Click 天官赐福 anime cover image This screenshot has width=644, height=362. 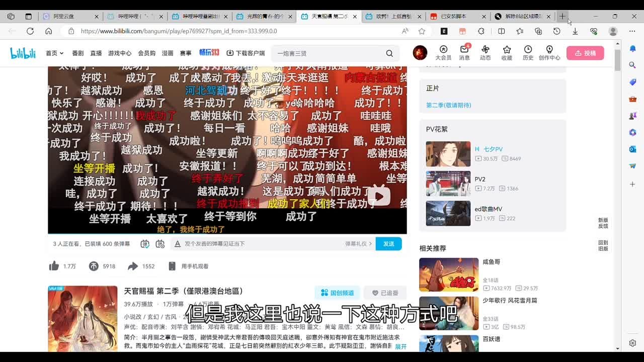(83, 318)
